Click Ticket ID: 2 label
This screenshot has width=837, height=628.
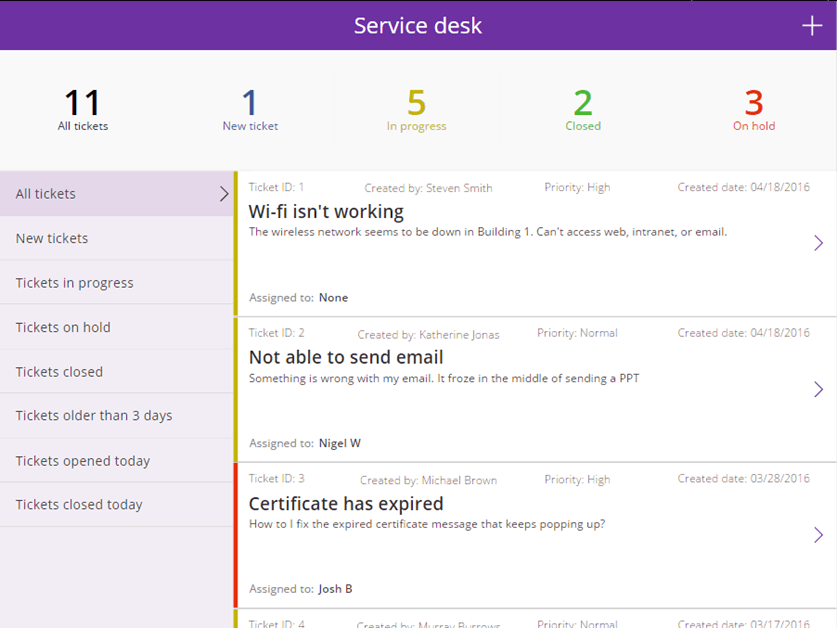(276, 333)
